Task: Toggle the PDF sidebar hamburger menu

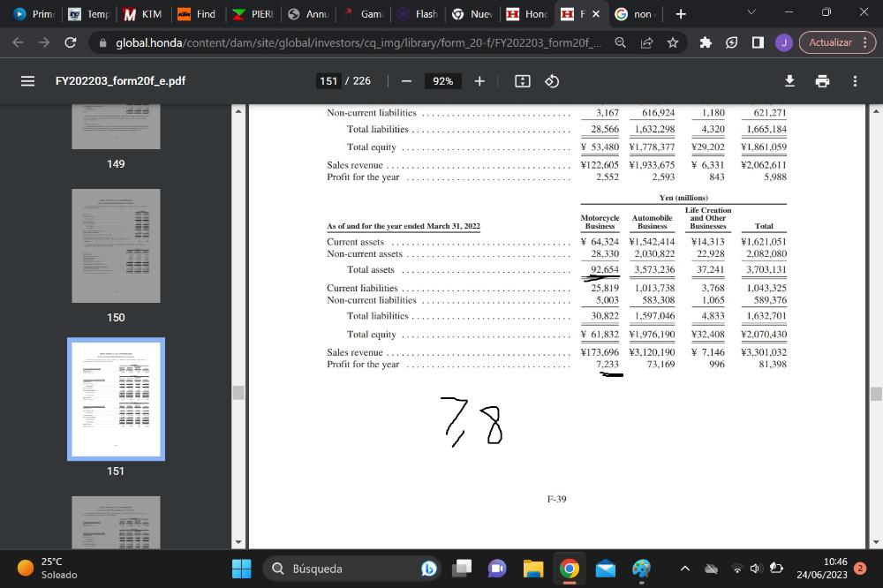Action: click(27, 81)
